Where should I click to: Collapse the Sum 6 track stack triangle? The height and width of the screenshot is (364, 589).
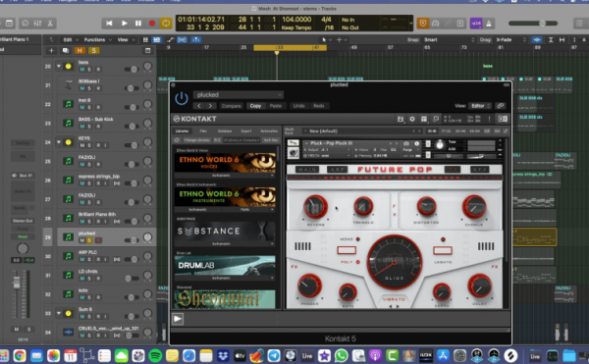tap(59, 313)
